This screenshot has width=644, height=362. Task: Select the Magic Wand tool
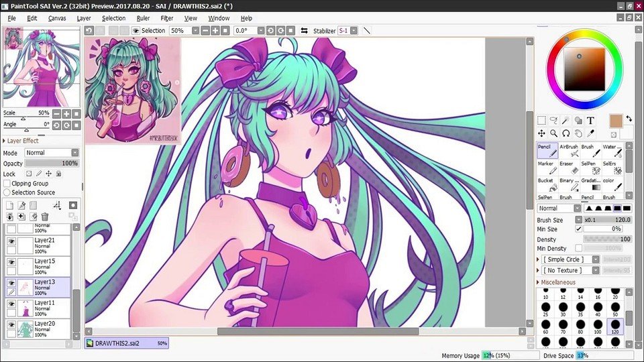[x=566, y=120]
